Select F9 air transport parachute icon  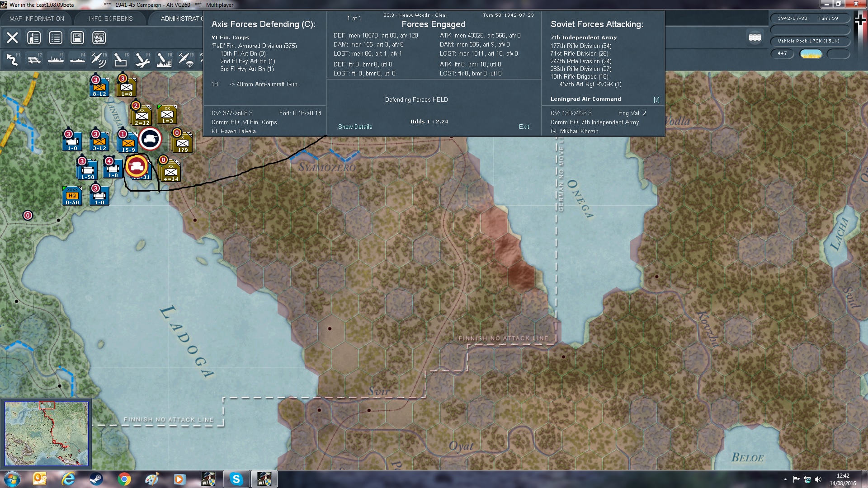point(186,60)
